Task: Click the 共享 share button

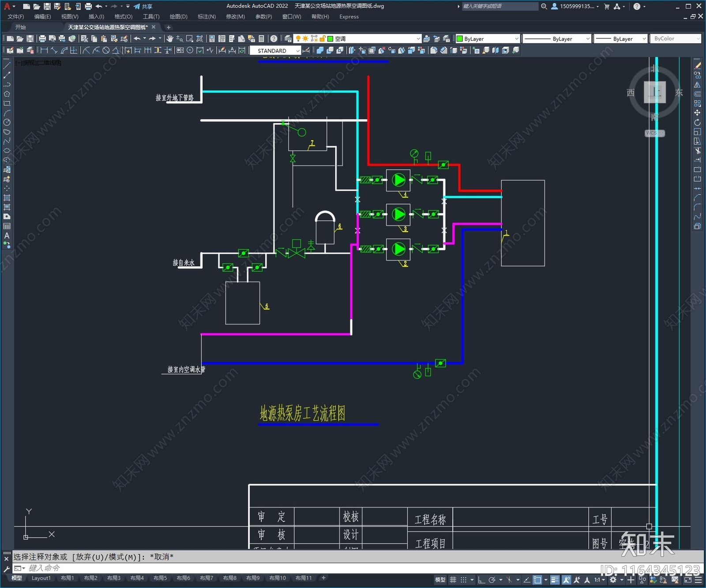Action: (143, 6)
